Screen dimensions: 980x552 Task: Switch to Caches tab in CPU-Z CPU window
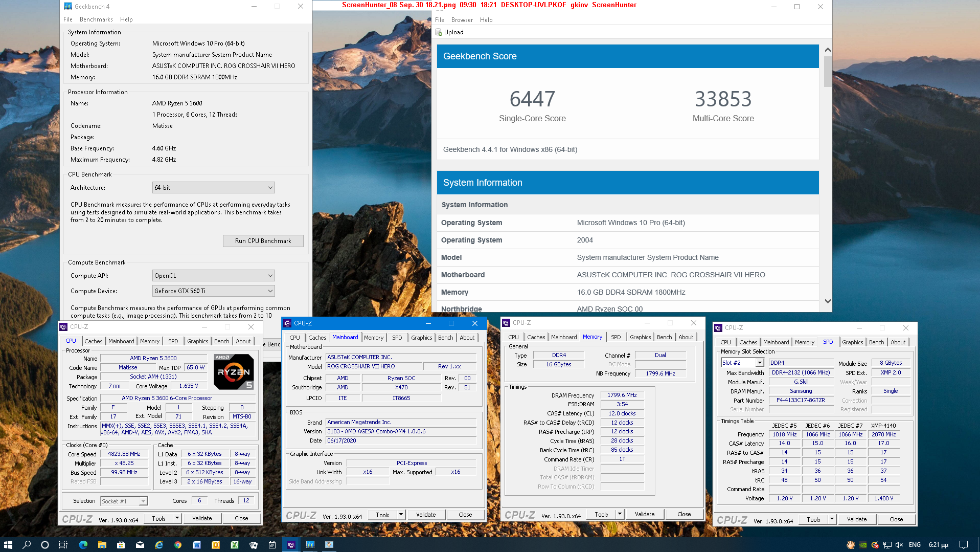[x=94, y=341]
